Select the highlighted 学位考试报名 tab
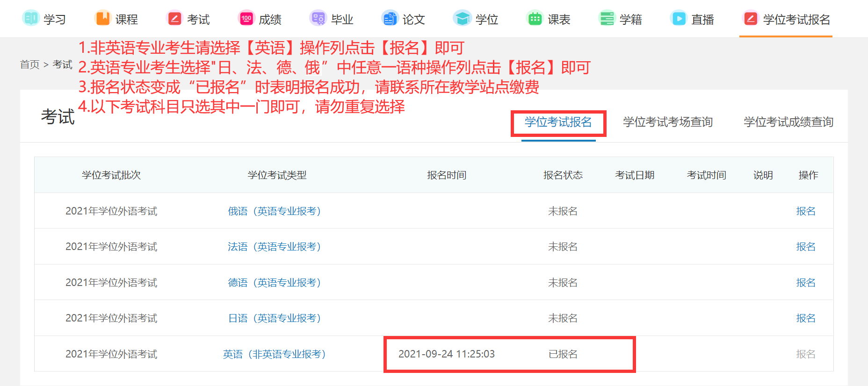The width and height of the screenshot is (868, 386). point(558,122)
